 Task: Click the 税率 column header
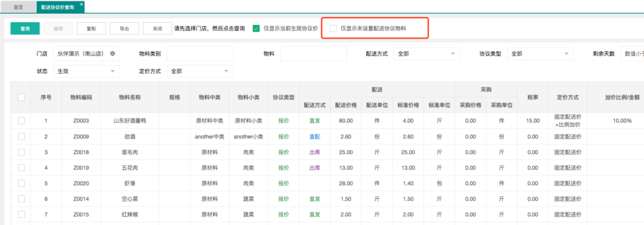point(532,97)
